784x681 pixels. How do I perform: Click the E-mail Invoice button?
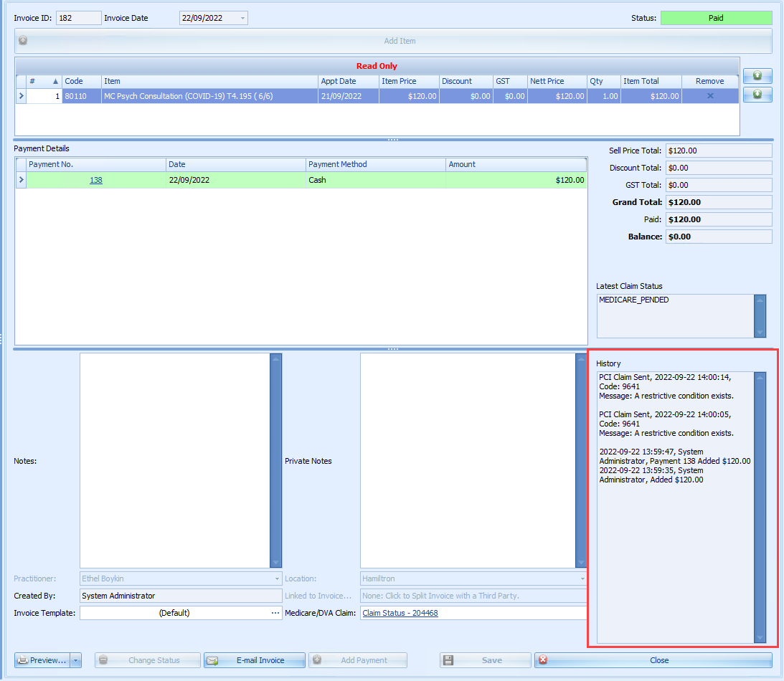pos(254,660)
